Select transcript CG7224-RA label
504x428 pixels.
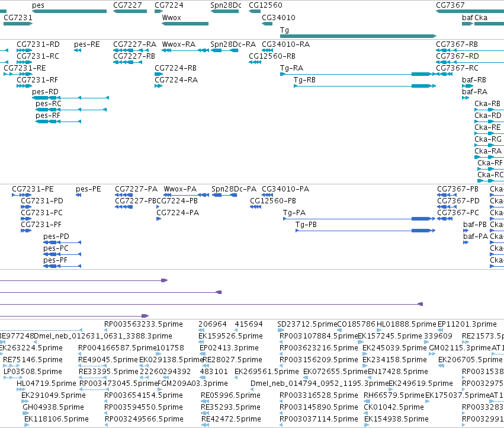[176, 80]
